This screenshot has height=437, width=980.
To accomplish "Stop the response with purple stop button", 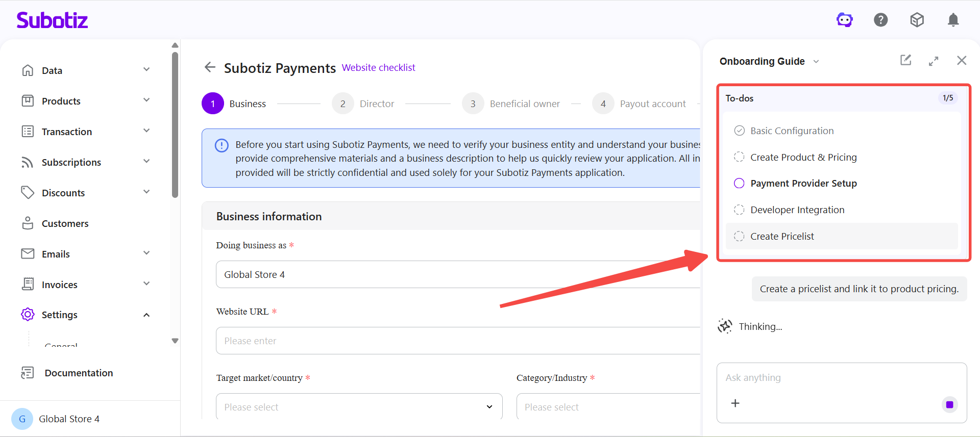I will coord(949,405).
